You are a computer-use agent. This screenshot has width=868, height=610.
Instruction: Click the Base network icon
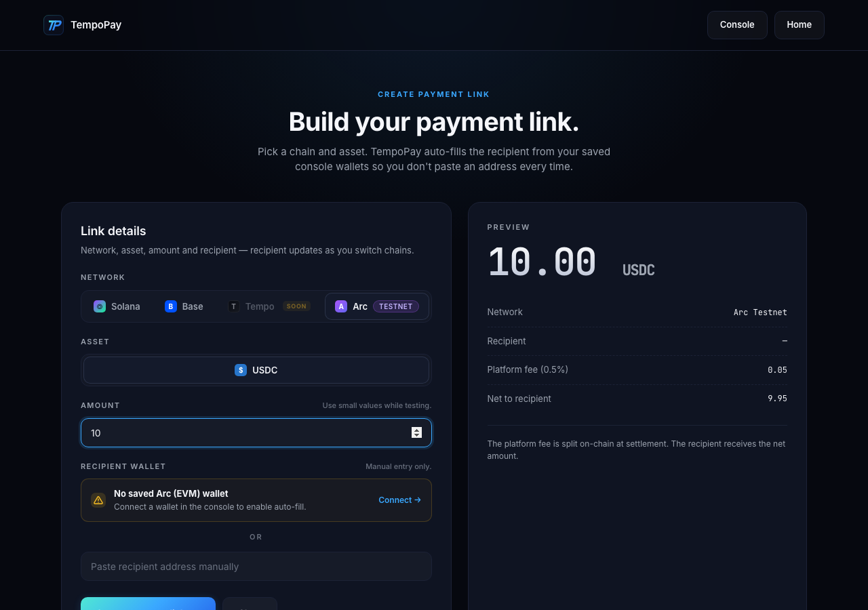pyautogui.click(x=171, y=306)
